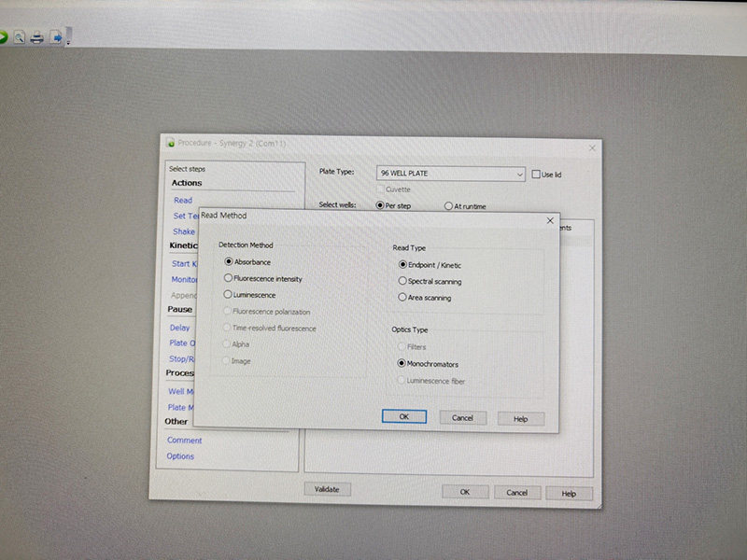Click the printer icon in the toolbar
Viewport: 747px width, 560px height.
pos(36,38)
